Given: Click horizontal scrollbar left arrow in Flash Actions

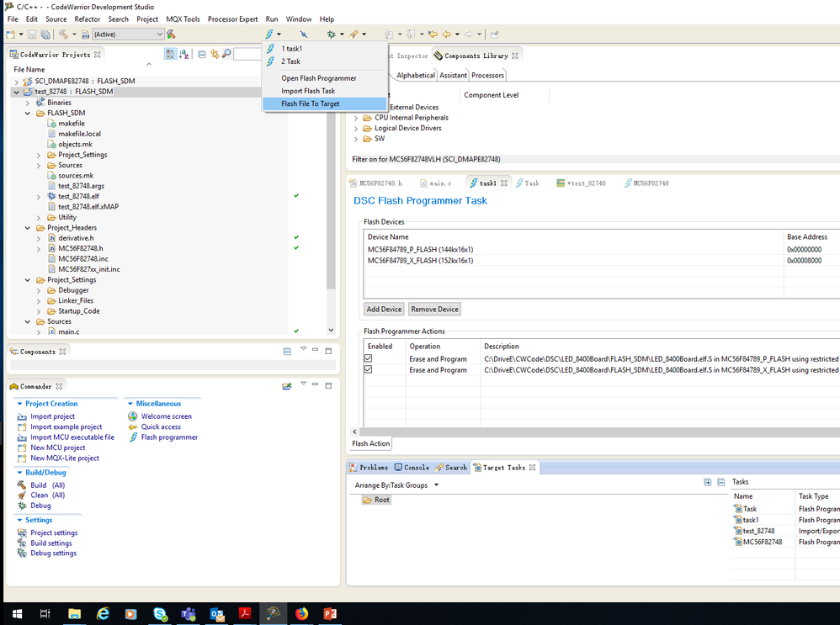Looking at the screenshot, I should click(354, 432).
